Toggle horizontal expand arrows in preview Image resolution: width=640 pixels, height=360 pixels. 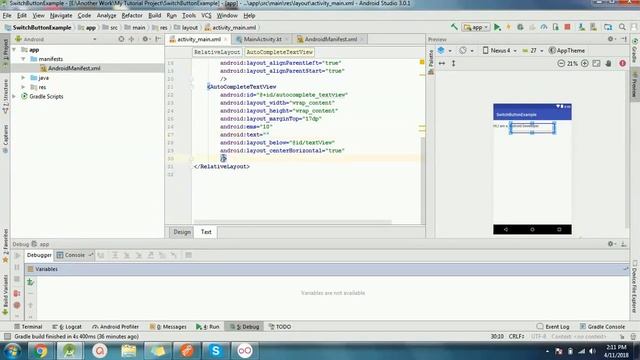point(442,63)
